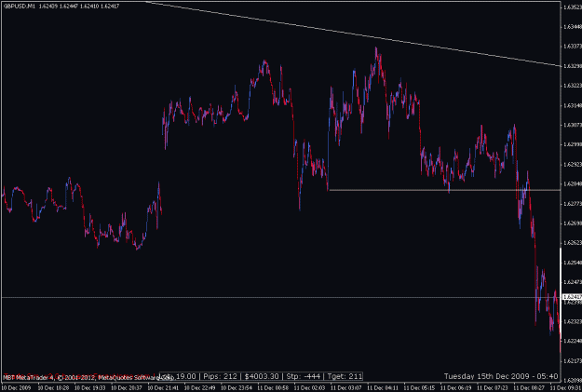Click the 1.63448 price scale label

(573, 27)
